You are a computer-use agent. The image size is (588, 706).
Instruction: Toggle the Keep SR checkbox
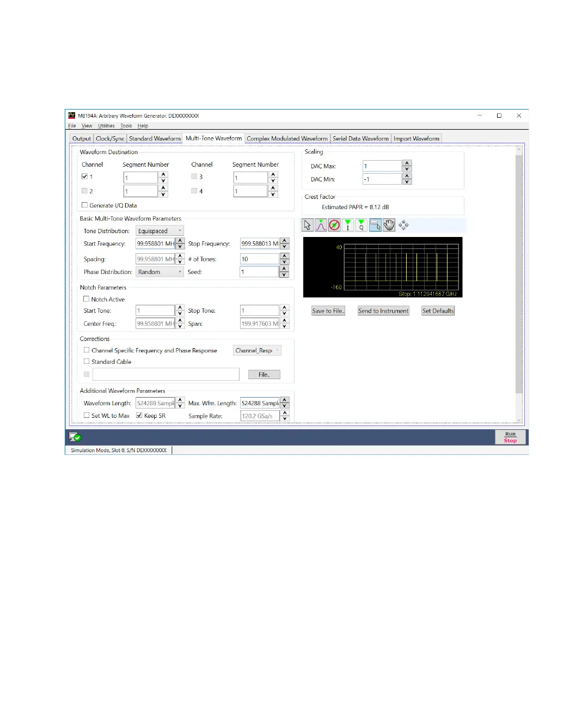point(139,415)
